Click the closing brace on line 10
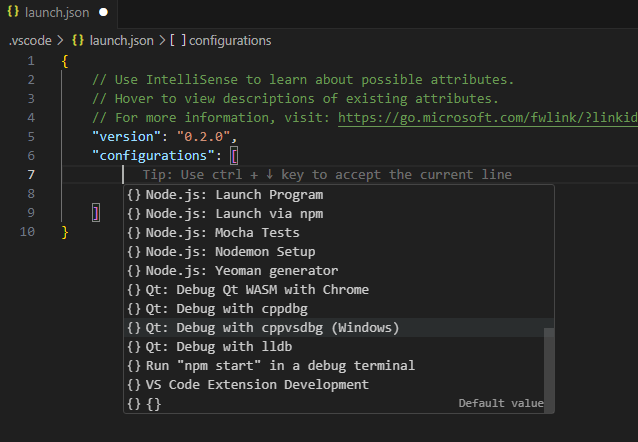 click(65, 232)
